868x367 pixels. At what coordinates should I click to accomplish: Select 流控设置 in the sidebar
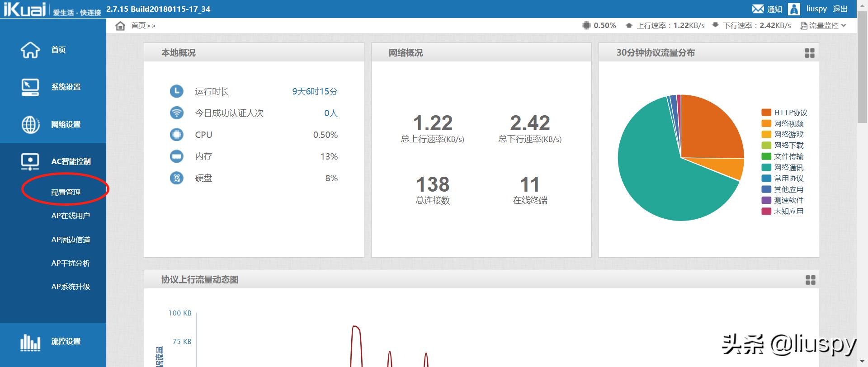click(x=66, y=342)
